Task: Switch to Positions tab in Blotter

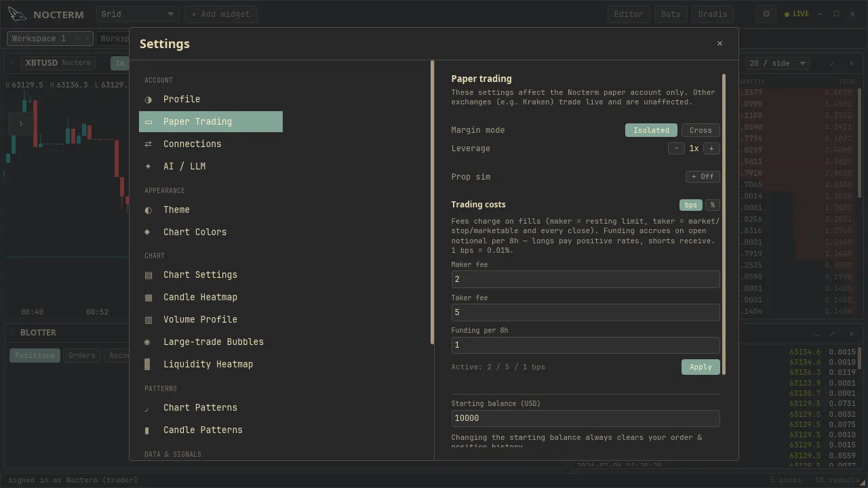Action: click(x=35, y=355)
